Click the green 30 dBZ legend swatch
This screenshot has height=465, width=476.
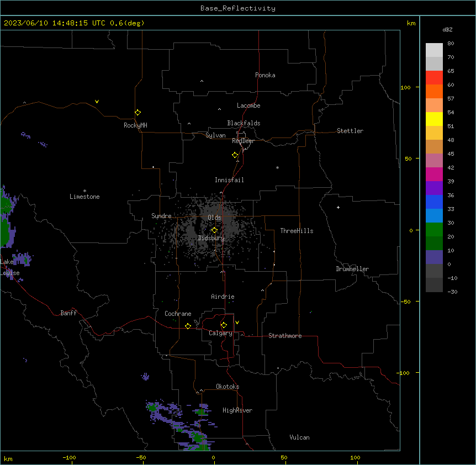tap(434, 230)
